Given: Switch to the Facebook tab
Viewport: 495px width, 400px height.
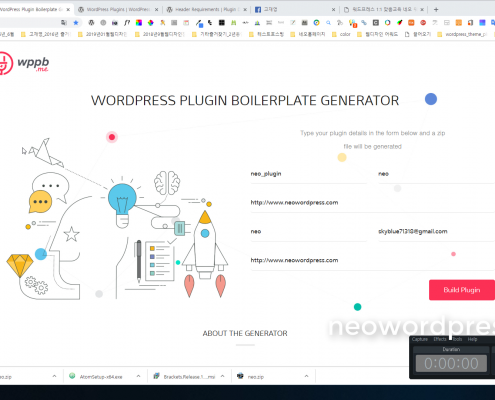Looking at the screenshot, I should [x=295, y=10].
